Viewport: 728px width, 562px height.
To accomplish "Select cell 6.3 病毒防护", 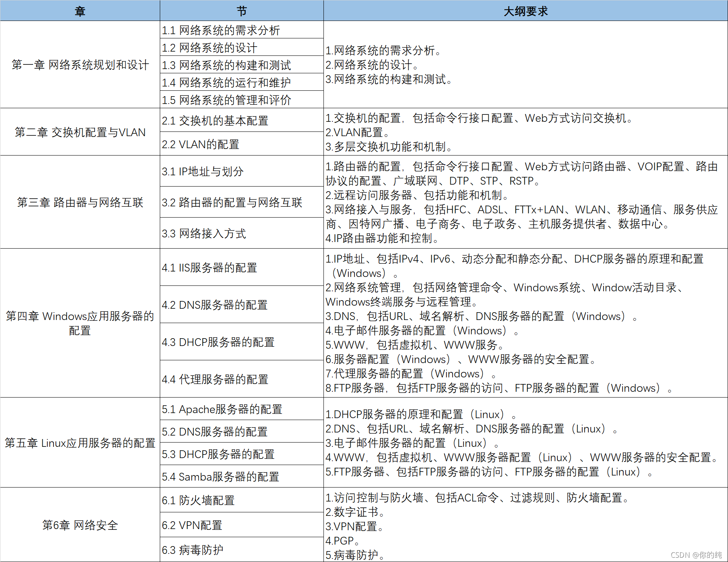I will coord(242,550).
